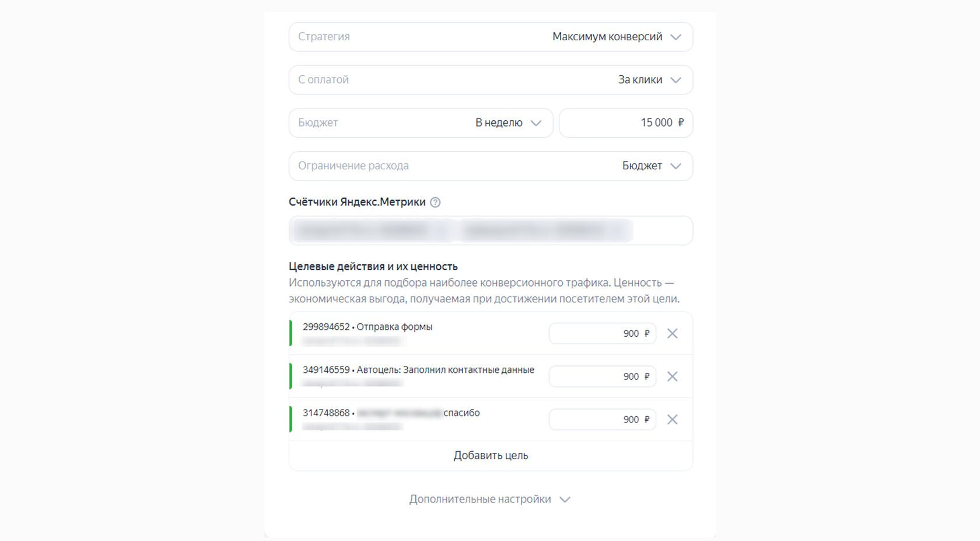
Task: Edit value for Отправка формы goal
Action: click(x=602, y=334)
